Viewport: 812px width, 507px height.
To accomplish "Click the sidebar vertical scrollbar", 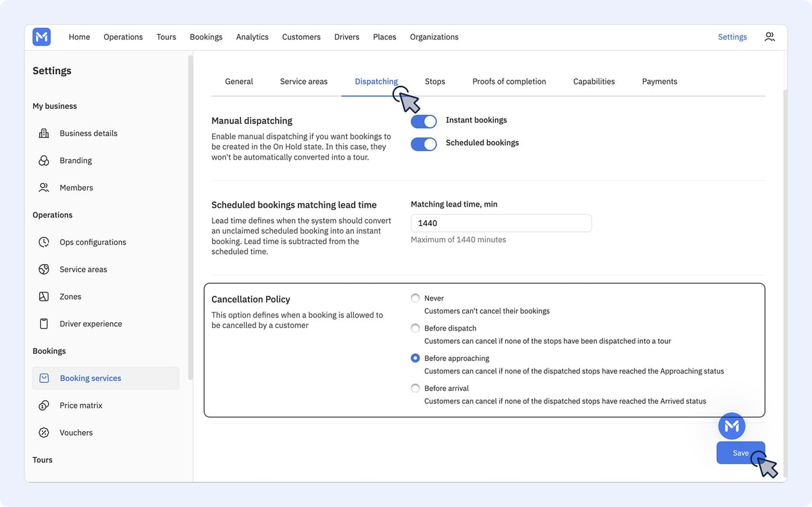I will pyautogui.click(x=190, y=217).
